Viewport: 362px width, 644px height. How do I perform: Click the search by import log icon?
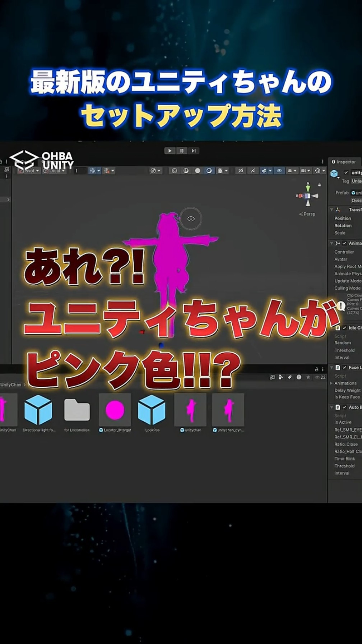tap(299, 377)
